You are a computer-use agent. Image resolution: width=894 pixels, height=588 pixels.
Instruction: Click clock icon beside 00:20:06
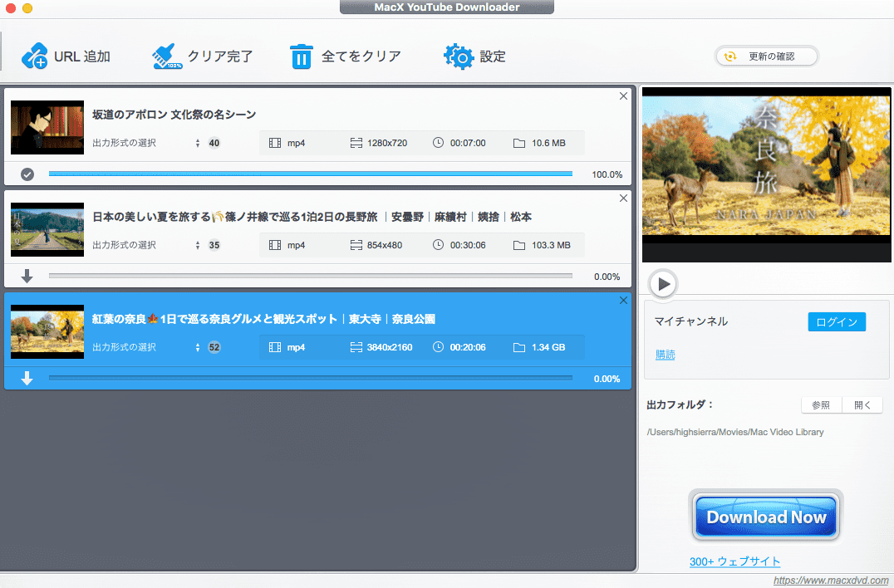pyautogui.click(x=438, y=347)
